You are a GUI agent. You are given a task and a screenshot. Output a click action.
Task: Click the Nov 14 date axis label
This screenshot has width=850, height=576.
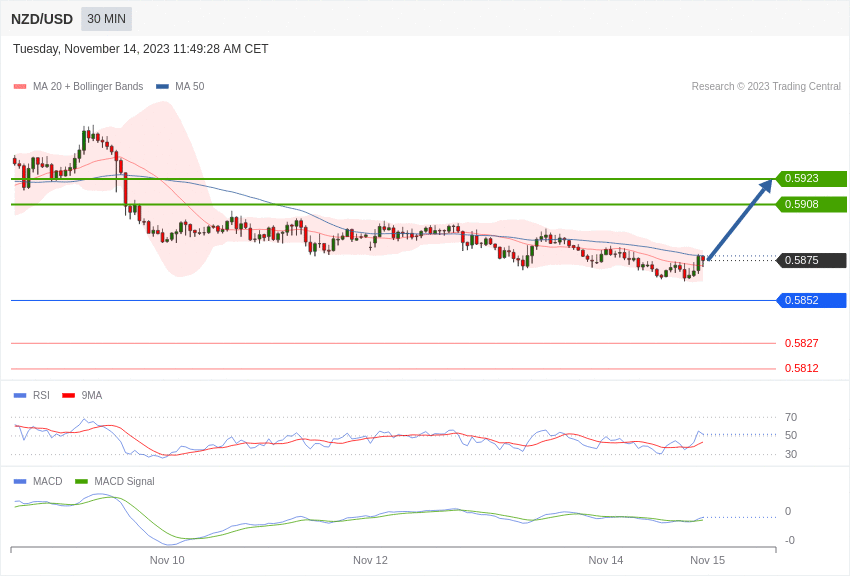click(606, 560)
